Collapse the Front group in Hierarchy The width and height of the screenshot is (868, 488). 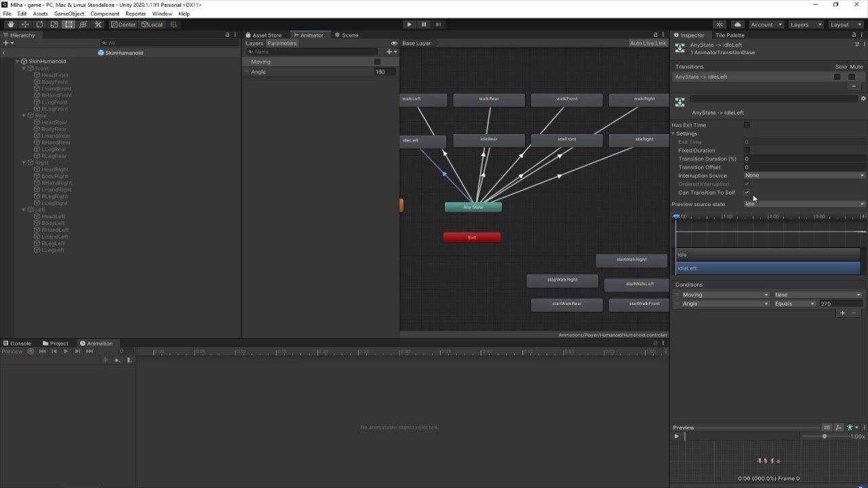tap(24, 68)
